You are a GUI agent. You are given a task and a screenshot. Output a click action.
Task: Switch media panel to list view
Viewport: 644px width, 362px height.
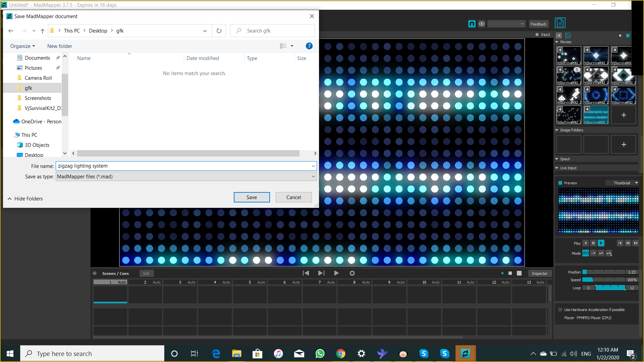559,35
